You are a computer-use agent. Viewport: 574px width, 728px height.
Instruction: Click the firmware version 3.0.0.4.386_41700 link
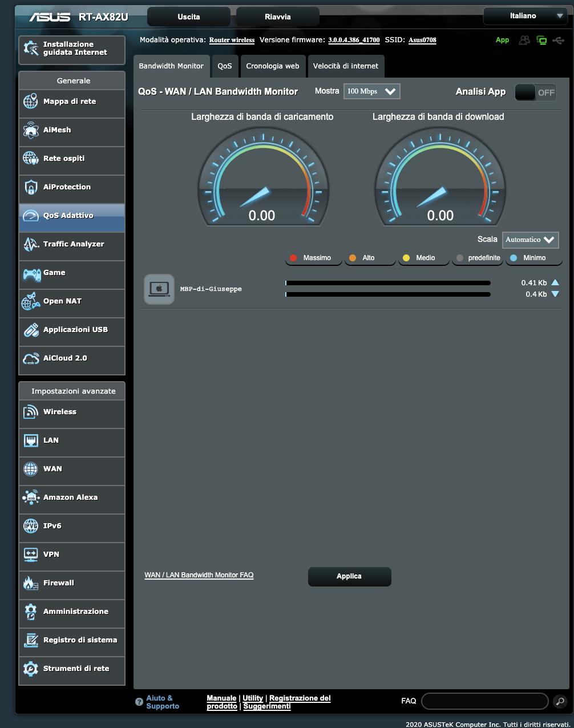click(354, 40)
